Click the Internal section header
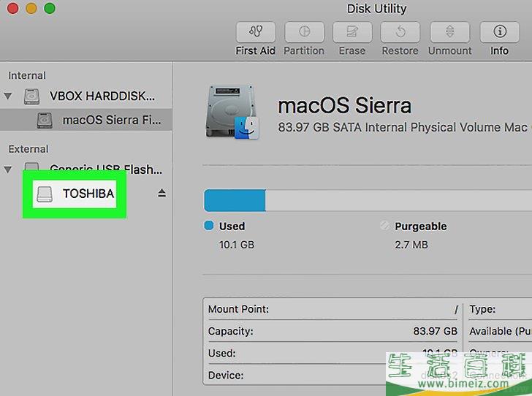The height and width of the screenshot is (396, 532). [27, 75]
